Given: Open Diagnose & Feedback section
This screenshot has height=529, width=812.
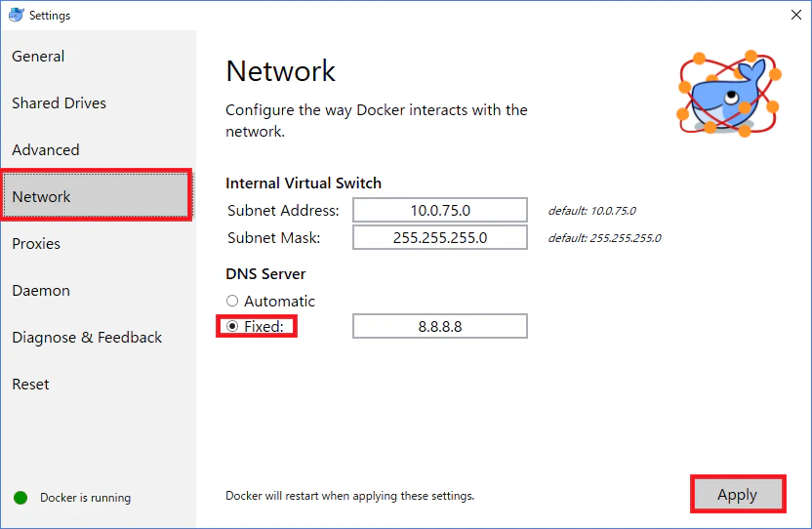Looking at the screenshot, I should 87,338.
